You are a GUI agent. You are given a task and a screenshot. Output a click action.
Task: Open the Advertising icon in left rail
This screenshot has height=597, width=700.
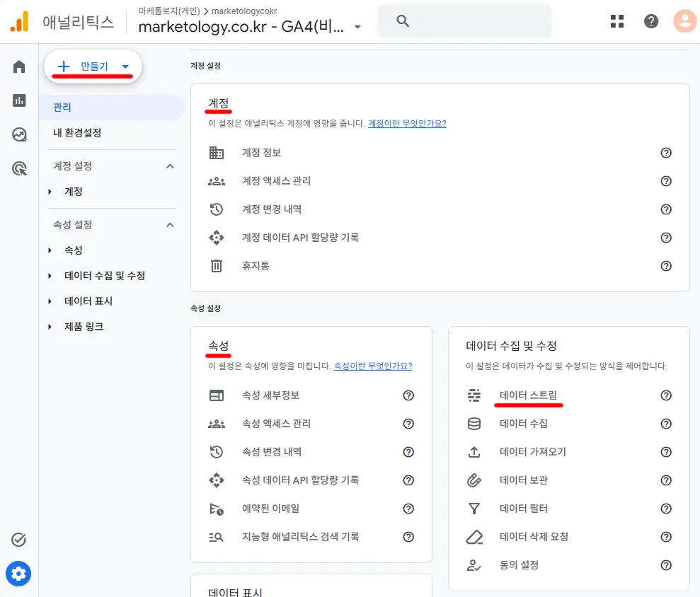19,168
